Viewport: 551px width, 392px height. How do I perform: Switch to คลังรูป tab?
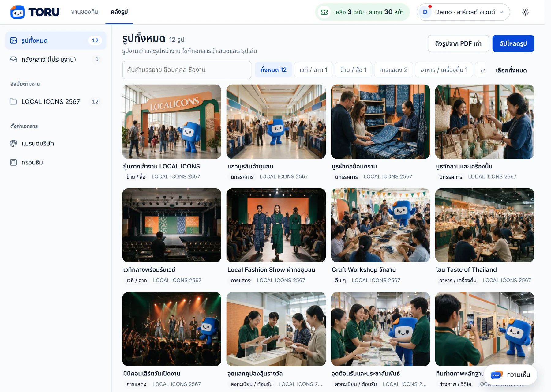119,12
